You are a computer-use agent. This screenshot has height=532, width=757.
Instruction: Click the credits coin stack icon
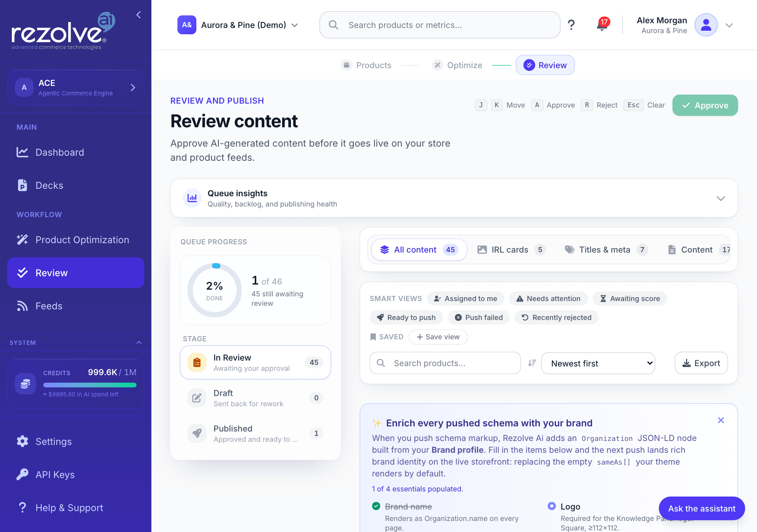pos(26,383)
